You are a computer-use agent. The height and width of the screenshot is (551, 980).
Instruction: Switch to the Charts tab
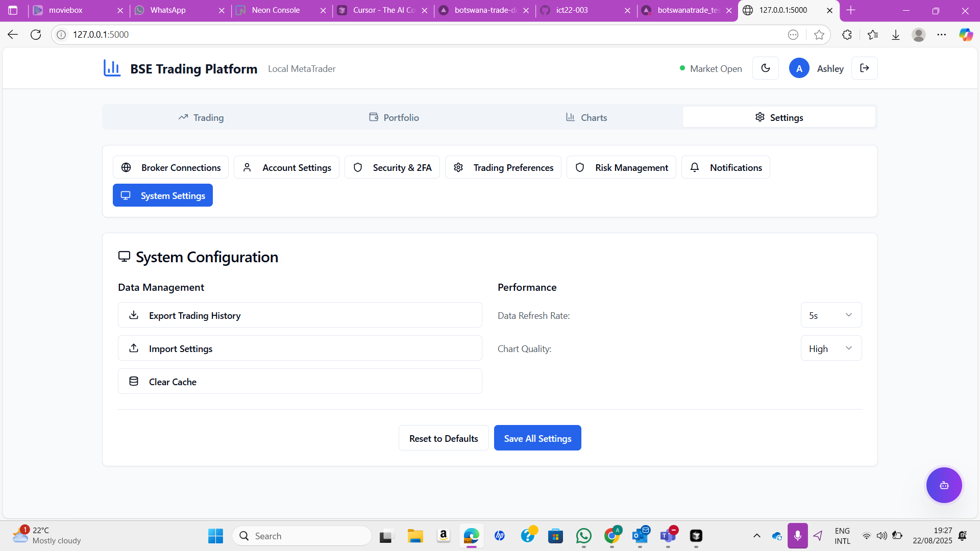pos(586,117)
